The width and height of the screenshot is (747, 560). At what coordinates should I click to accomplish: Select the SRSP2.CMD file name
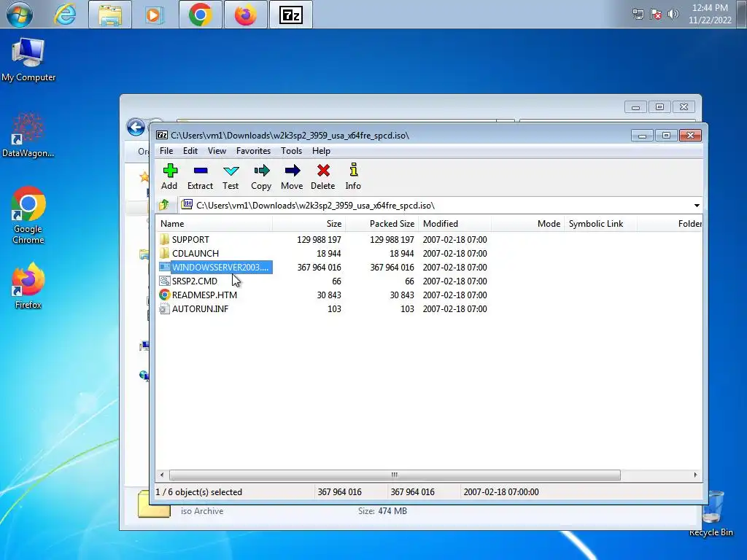tap(194, 281)
